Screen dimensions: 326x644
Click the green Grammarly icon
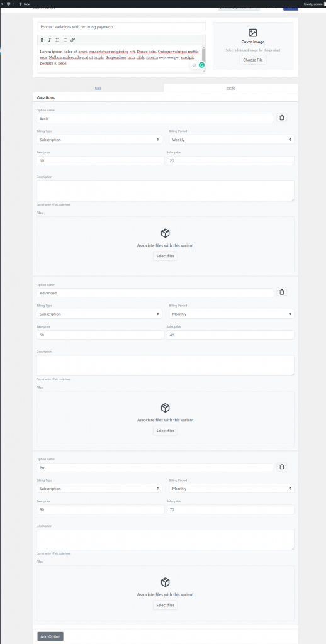[201, 65]
